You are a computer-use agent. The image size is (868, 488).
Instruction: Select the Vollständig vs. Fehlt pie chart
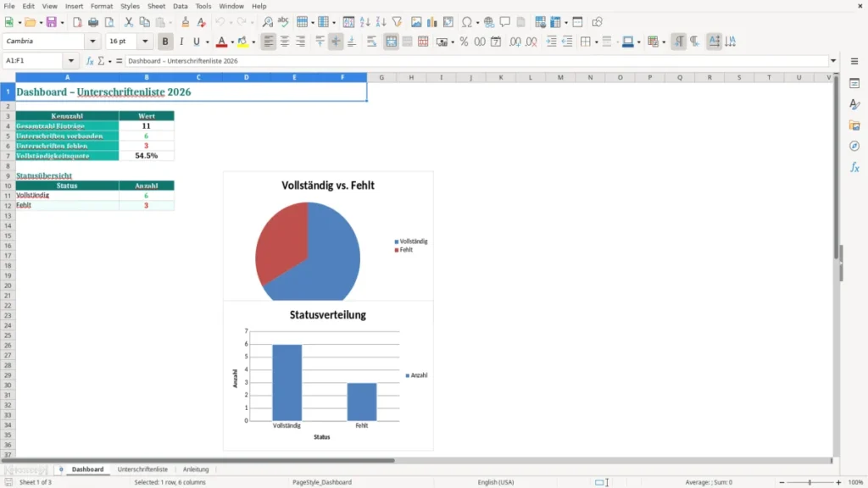pyautogui.click(x=328, y=236)
